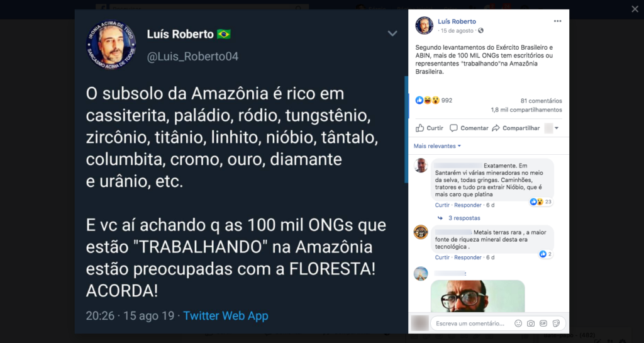The image size is (644, 343).
Task: Click the reaction emojis next to 992
Action: point(427,100)
